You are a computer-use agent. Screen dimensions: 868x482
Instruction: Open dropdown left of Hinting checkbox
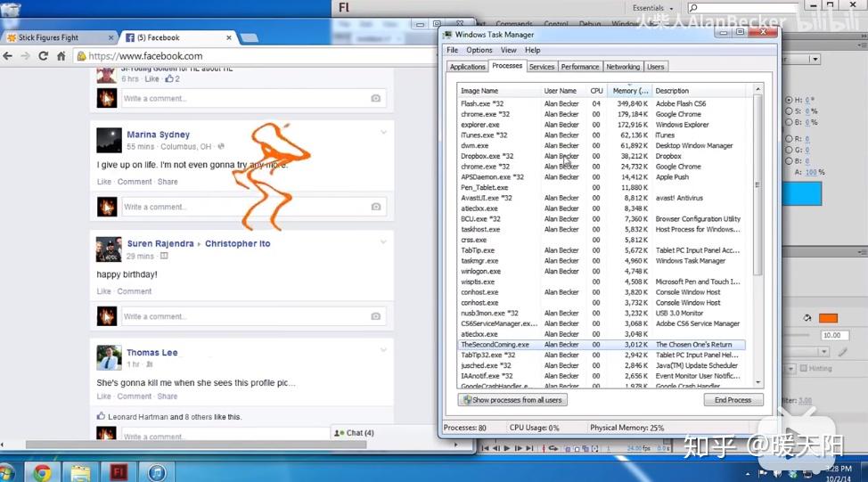pyautogui.click(x=790, y=369)
